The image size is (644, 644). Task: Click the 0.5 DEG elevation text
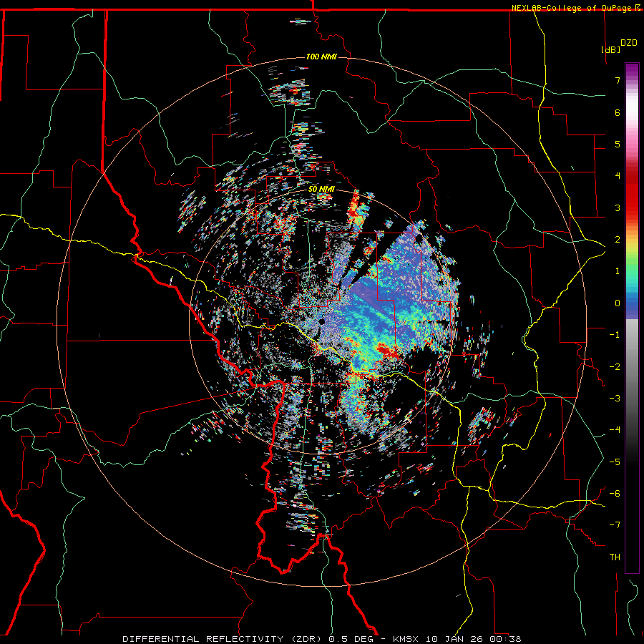[351, 639]
